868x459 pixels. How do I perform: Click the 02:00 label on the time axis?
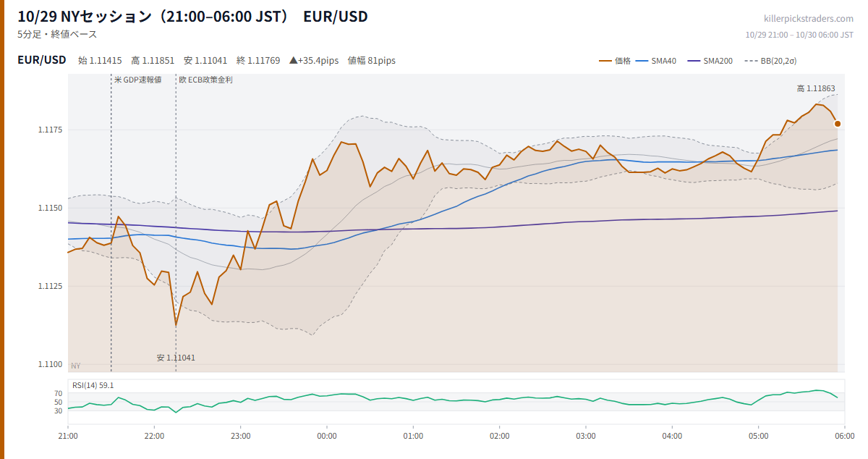coord(499,437)
